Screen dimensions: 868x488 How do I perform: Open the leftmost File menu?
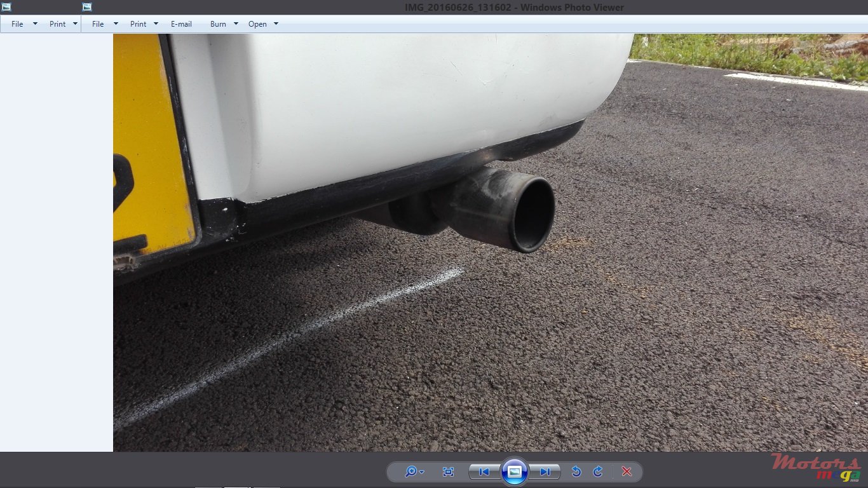17,24
